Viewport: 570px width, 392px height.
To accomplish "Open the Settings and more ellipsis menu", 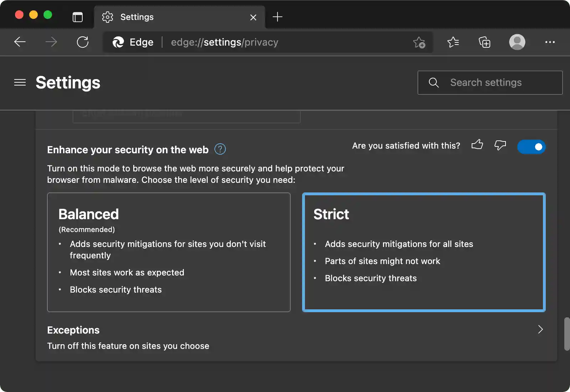I will tap(550, 42).
